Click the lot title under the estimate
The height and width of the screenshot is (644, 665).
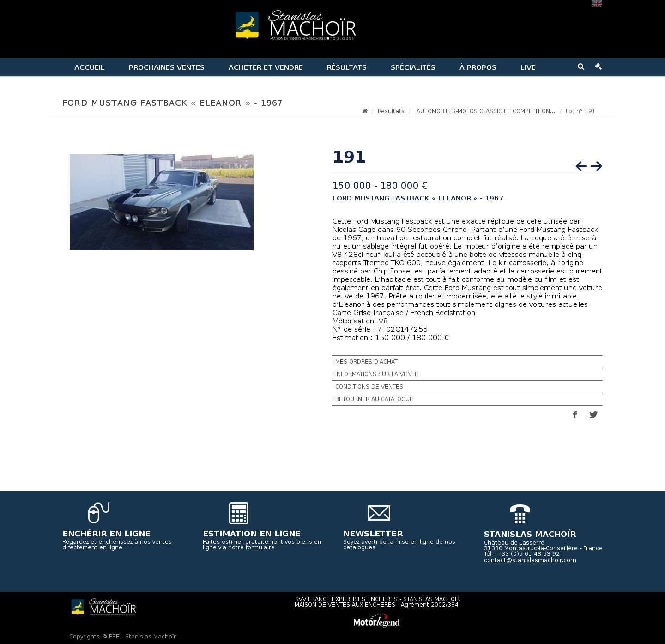[x=418, y=198]
